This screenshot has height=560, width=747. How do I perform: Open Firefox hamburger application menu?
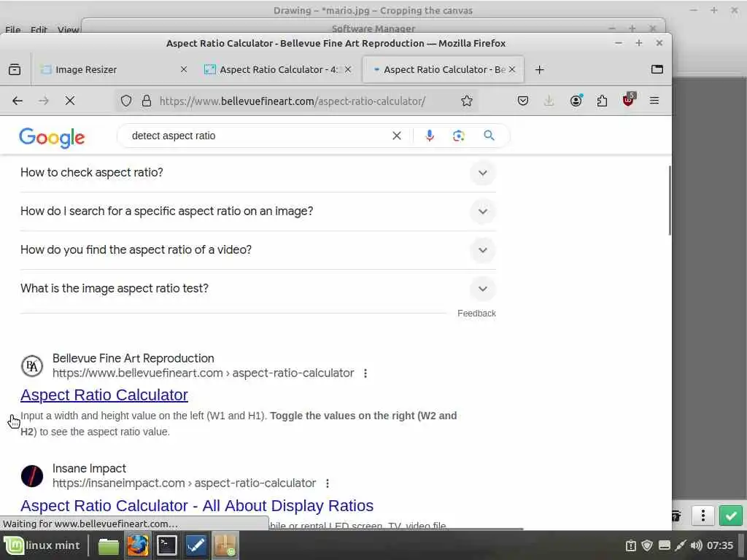654,101
